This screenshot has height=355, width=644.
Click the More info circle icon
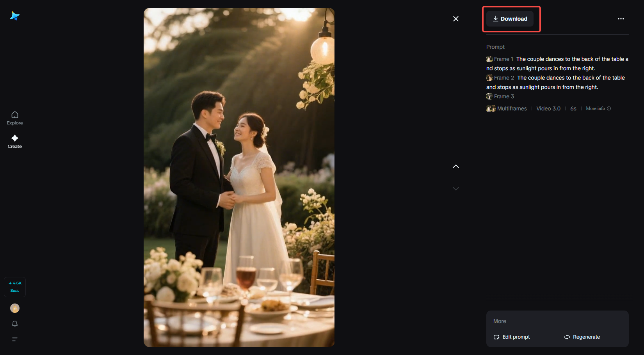[609, 108]
